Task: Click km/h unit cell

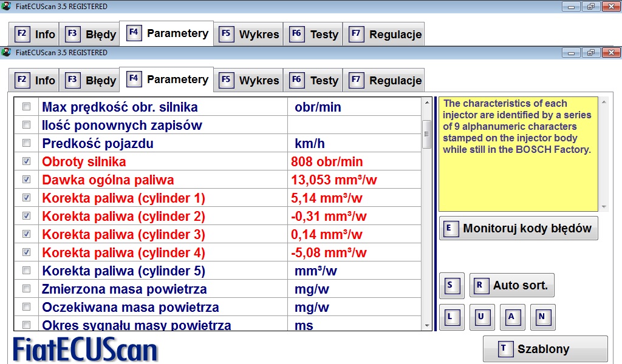Action: 354,143
